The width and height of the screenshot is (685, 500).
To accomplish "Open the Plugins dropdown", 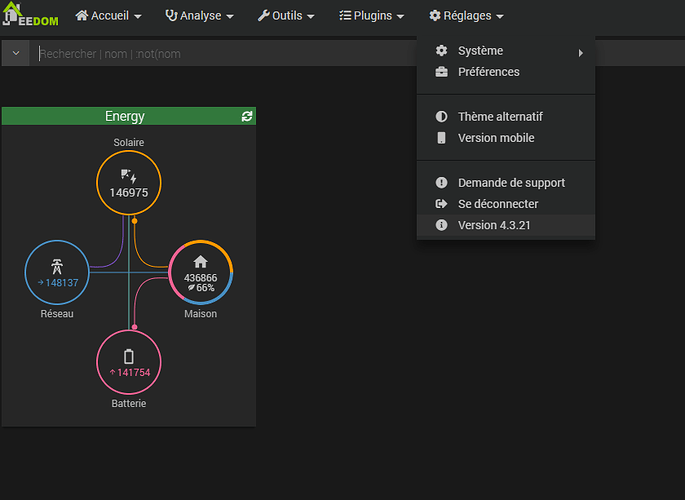I will (372, 16).
